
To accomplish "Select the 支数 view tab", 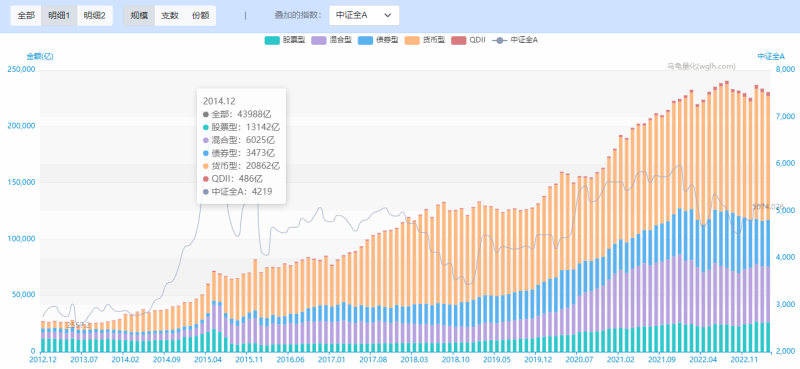I will coord(170,15).
